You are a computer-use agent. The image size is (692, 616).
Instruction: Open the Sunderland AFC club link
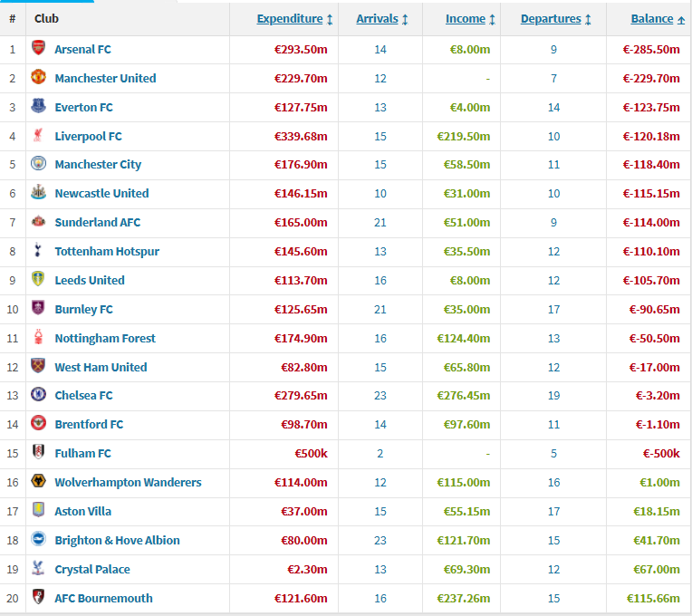pos(98,223)
